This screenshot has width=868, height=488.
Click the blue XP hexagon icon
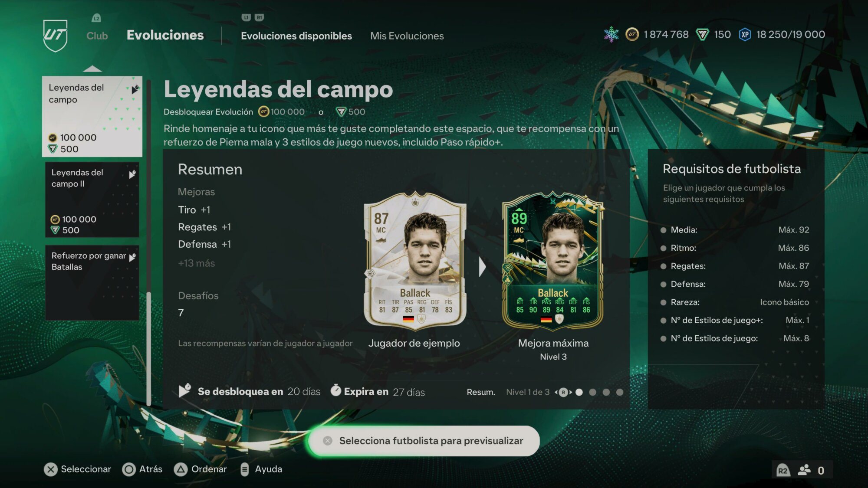pyautogui.click(x=745, y=35)
